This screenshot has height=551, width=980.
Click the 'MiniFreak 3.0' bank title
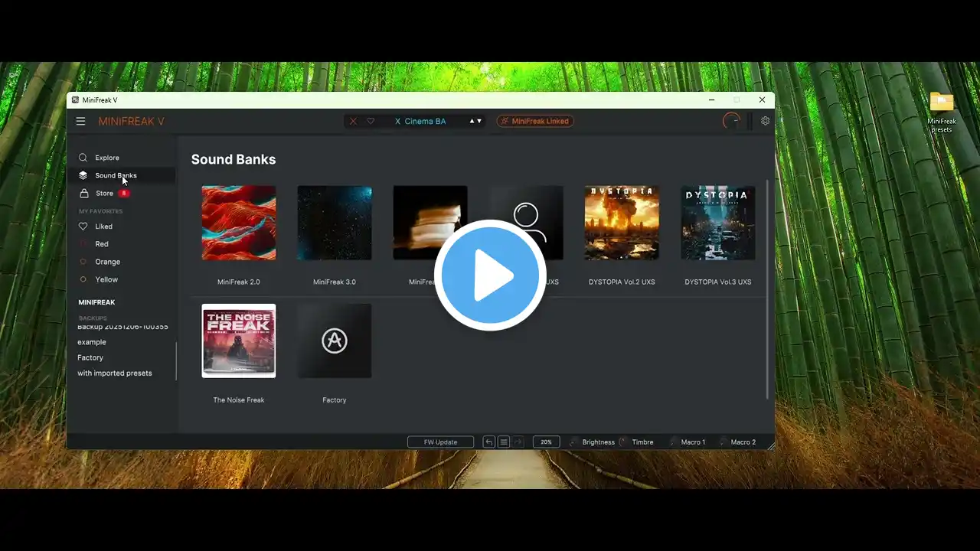click(x=335, y=282)
